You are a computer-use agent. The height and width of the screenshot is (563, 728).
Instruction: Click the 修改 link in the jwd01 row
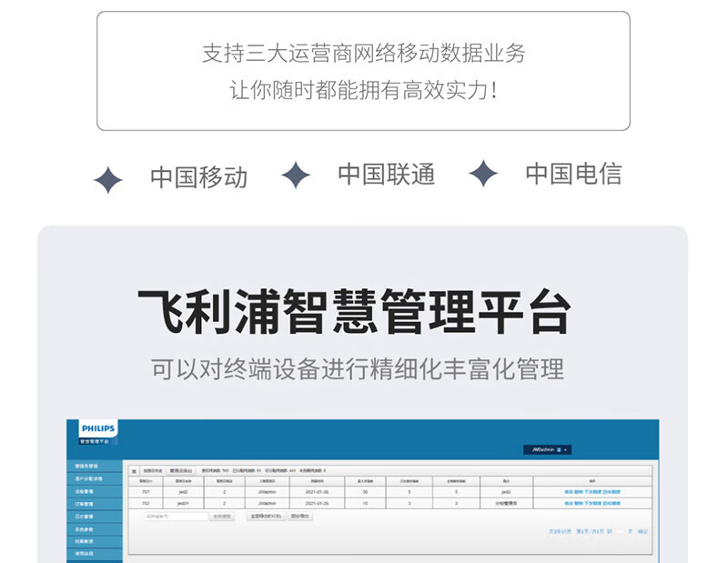click(x=569, y=503)
